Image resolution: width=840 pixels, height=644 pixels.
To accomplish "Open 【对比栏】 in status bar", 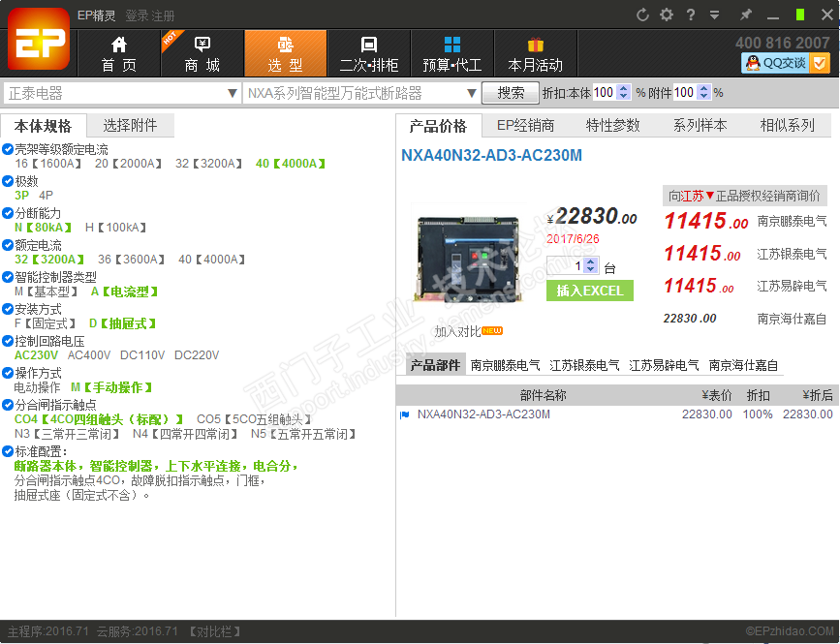I will pos(214,631).
